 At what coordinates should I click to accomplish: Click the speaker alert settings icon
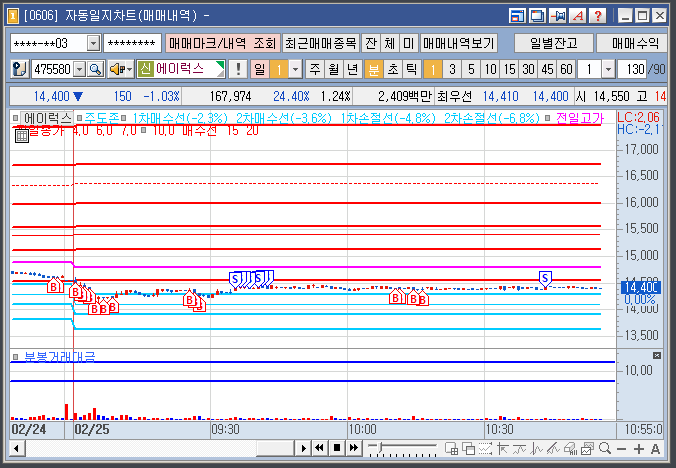coord(117,69)
